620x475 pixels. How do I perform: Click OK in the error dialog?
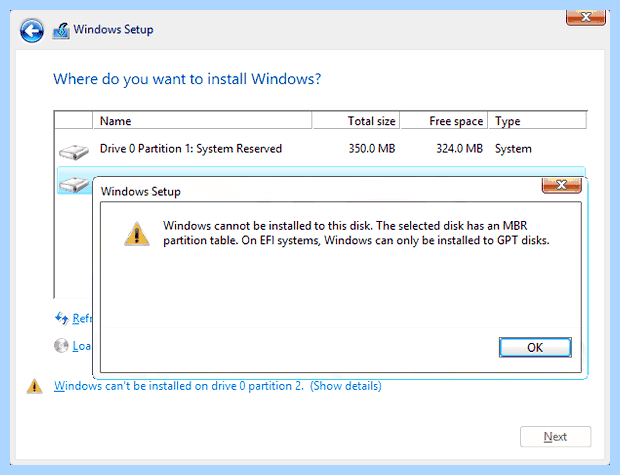point(535,347)
